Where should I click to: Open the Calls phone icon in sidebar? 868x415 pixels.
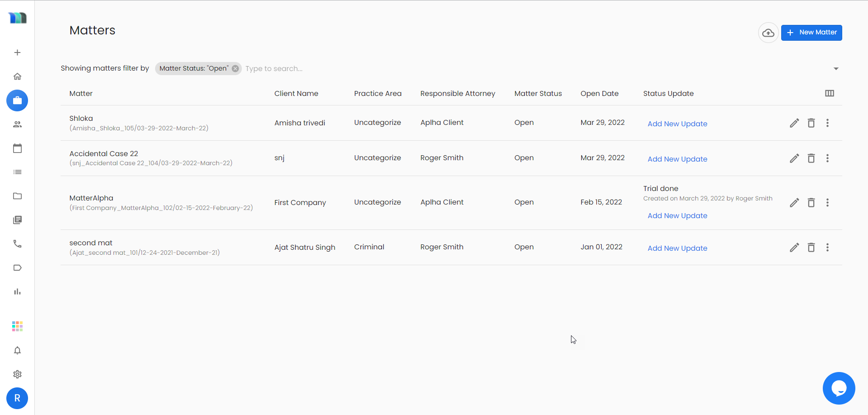[17, 243]
